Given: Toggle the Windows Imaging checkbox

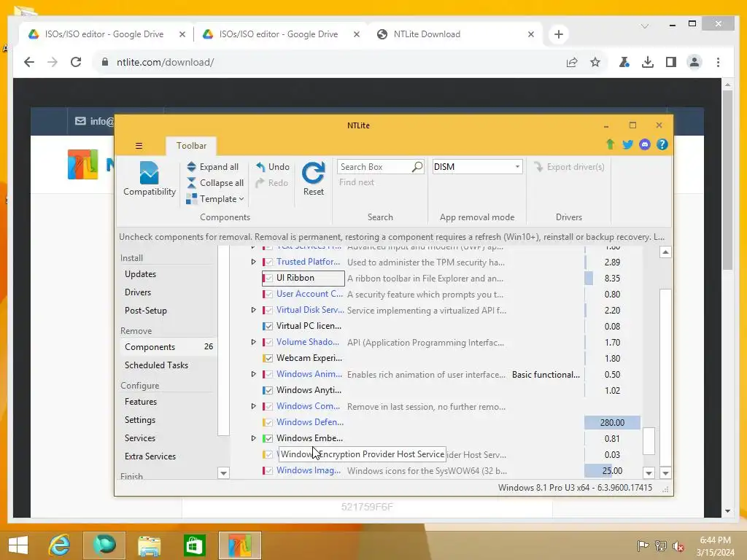Looking at the screenshot, I should pyautogui.click(x=268, y=470).
